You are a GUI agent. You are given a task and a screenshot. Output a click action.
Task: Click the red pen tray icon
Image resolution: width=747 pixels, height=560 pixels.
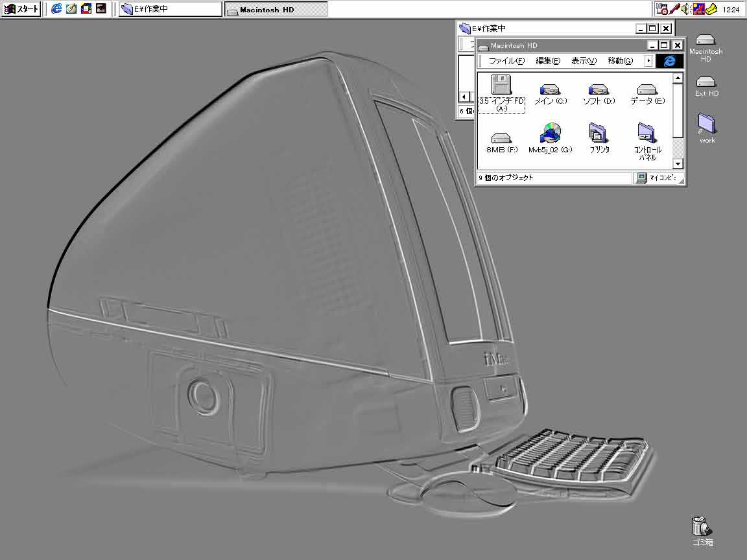coord(674,8)
